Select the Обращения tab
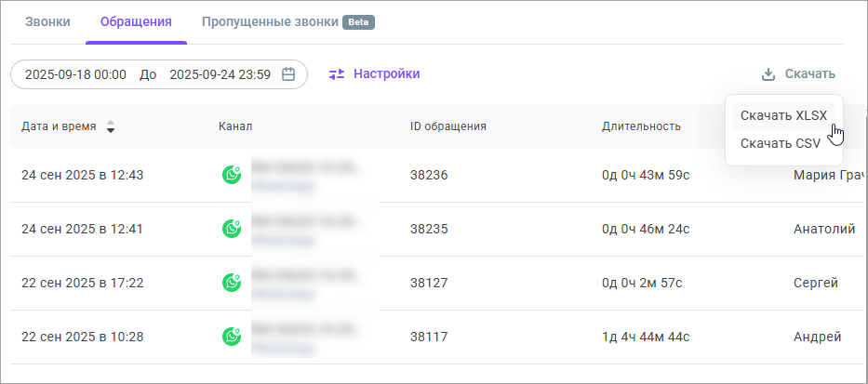 pos(136,21)
